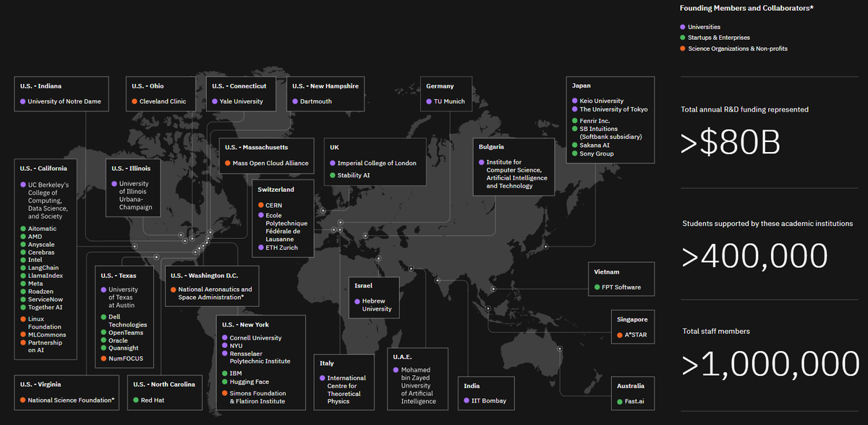This screenshot has height=425, width=868.
Task: Click the >400,000 students figure
Action: [754, 256]
